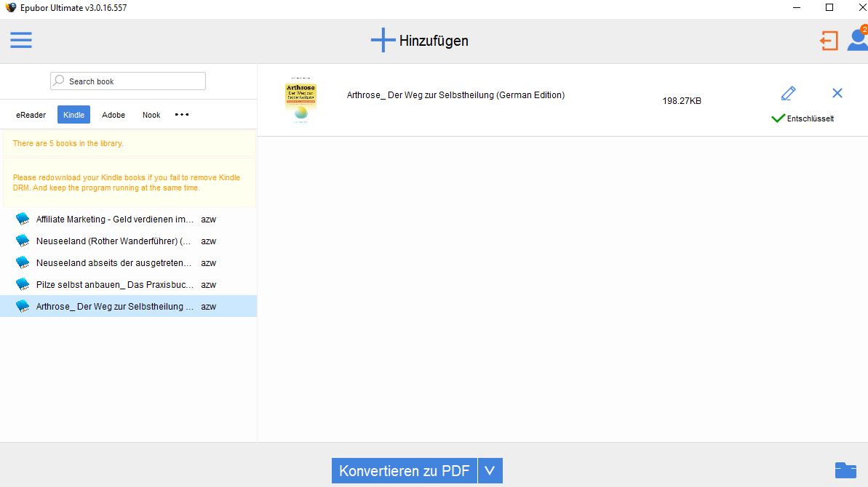The height and width of the screenshot is (487, 868).
Task: Click the output folder icon bottom right
Action: 845,470
